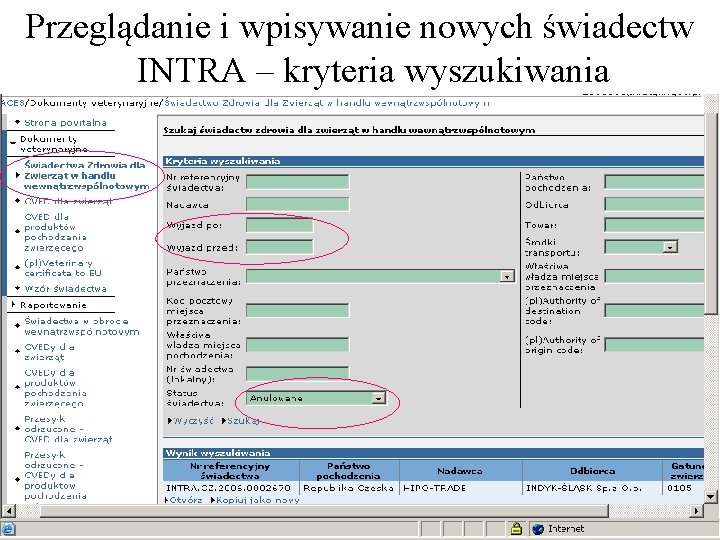The height and width of the screenshot is (540, 720).
Task: Click the Szukaj link to search
Action: pyautogui.click(x=243, y=421)
